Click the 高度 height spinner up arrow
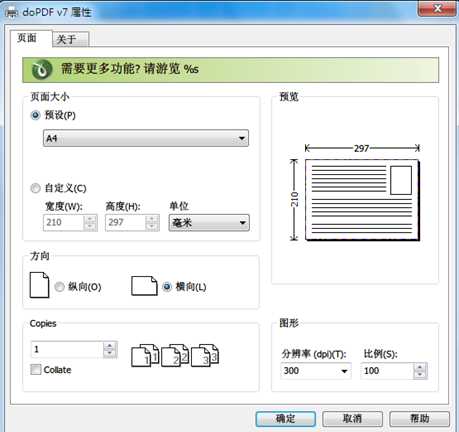 [x=152, y=219]
